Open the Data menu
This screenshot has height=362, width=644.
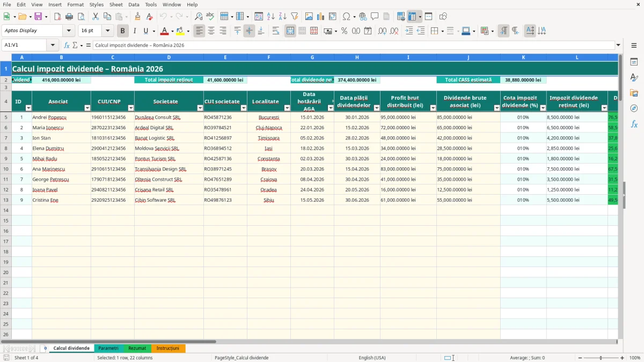coord(134,4)
